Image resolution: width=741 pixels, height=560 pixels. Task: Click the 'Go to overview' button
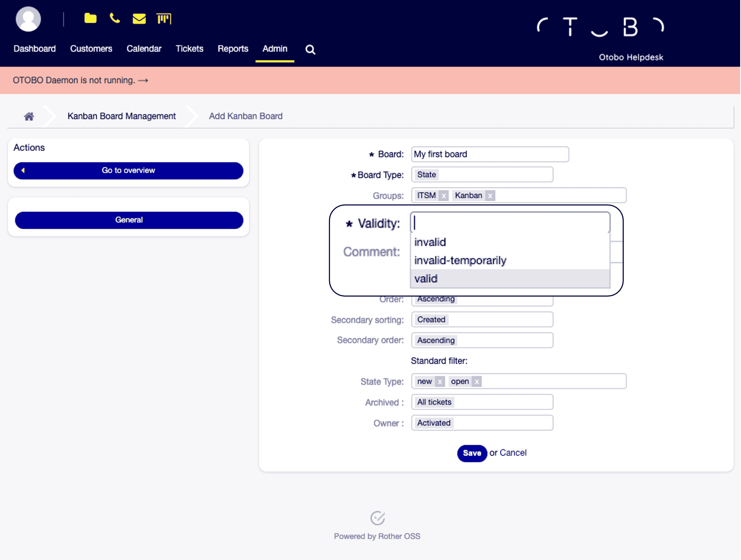[x=128, y=170]
